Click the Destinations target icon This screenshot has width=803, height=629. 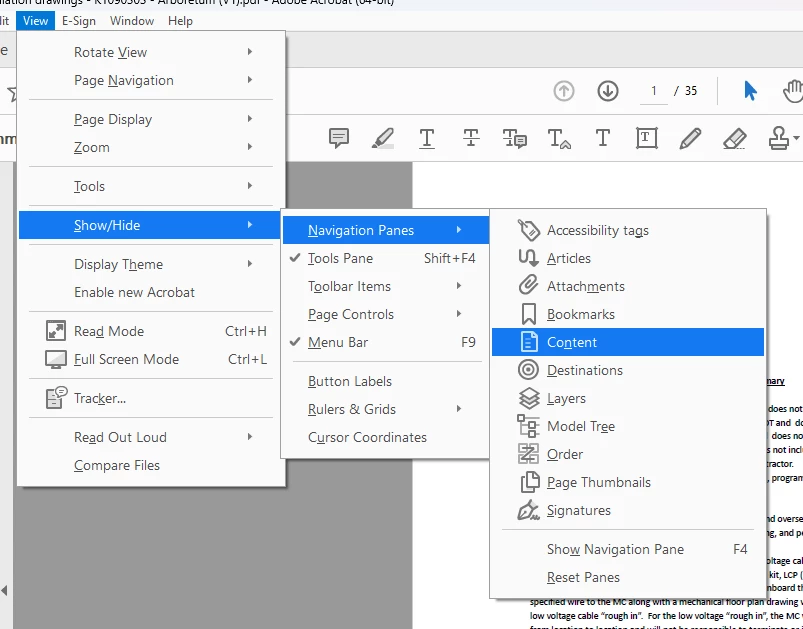(x=529, y=370)
